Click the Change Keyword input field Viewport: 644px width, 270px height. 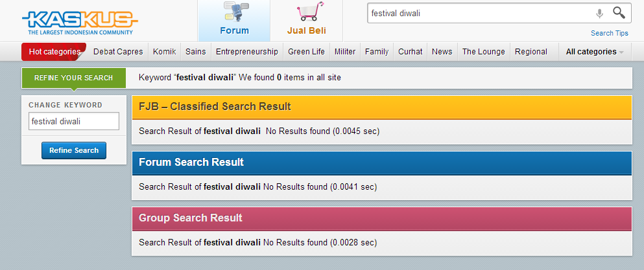(x=74, y=122)
